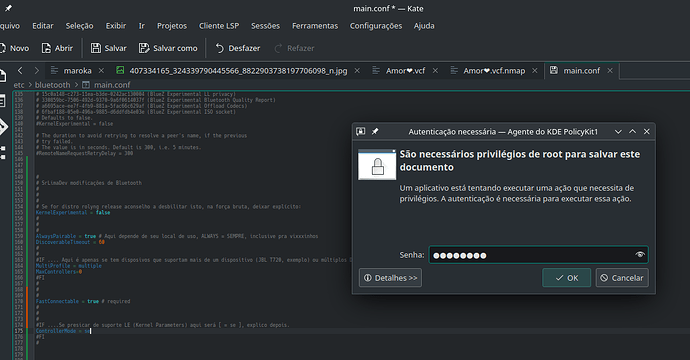Expand bluetooth folder in breadcrumb path
The width and height of the screenshot is (690, 360).
(x=76, y=84)
